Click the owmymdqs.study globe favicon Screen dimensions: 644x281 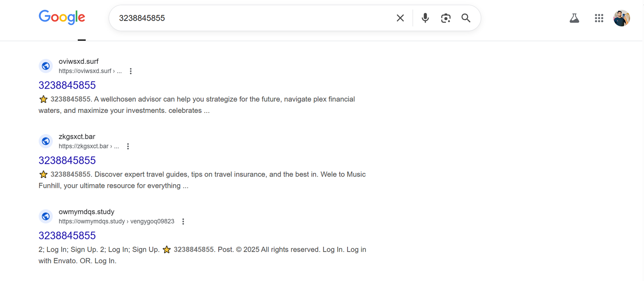pos(46,216)
